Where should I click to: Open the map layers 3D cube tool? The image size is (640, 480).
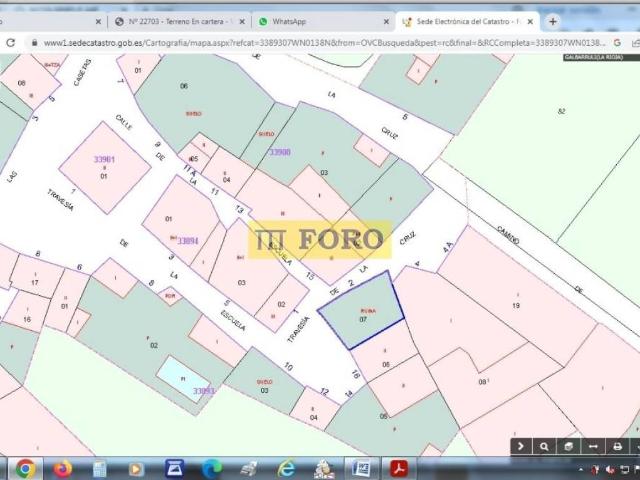coord(568,446)
